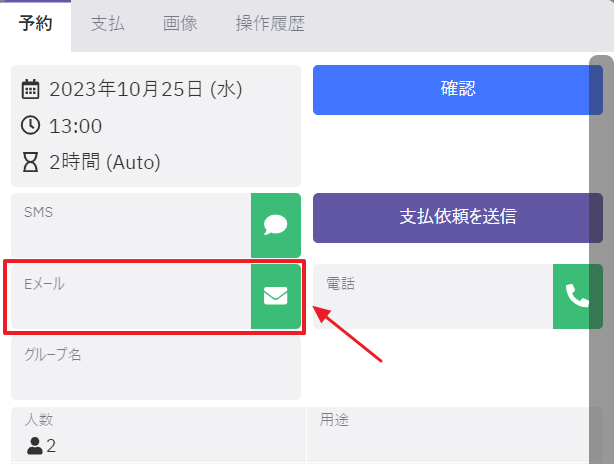Switch to the 予約 tab

point(36,23)
